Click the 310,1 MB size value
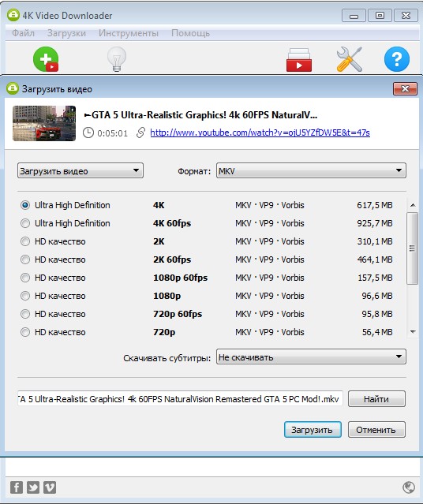Viewport: 423px width, 504px height. 375,241
